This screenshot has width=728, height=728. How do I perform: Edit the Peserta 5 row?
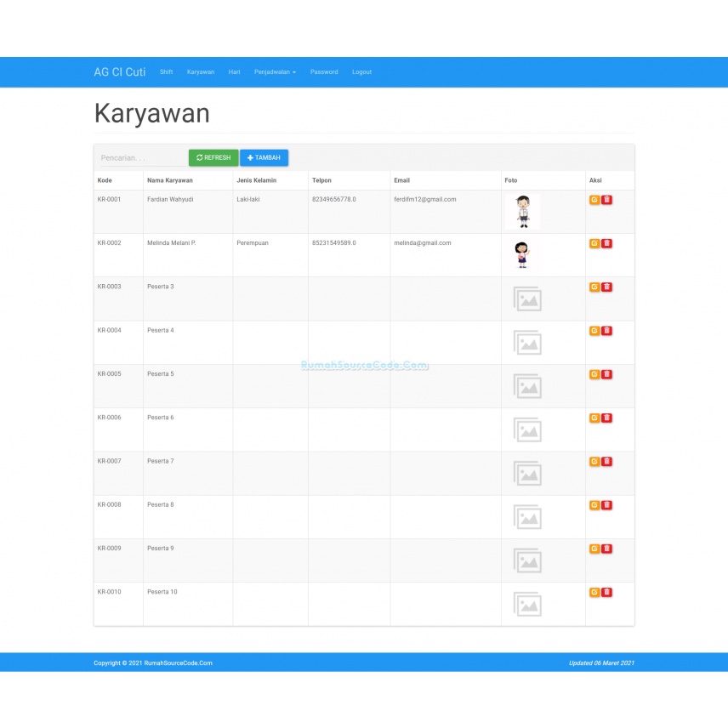point(594,374)
